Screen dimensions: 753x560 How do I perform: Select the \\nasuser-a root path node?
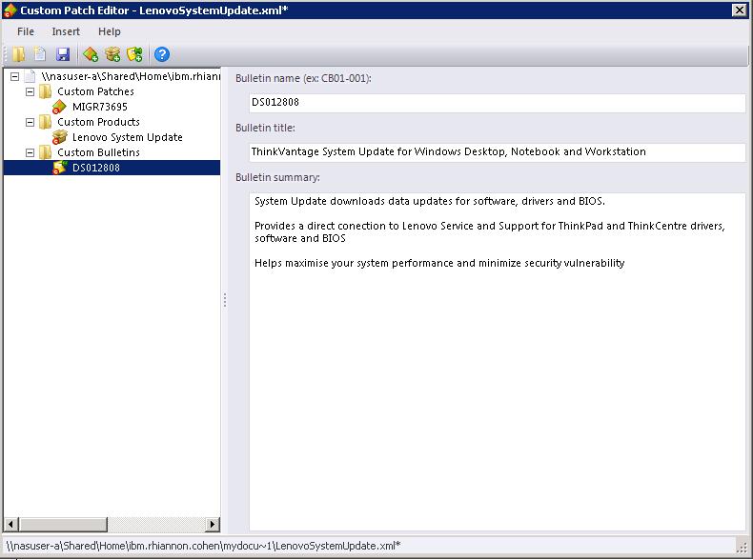coord(131,76)
